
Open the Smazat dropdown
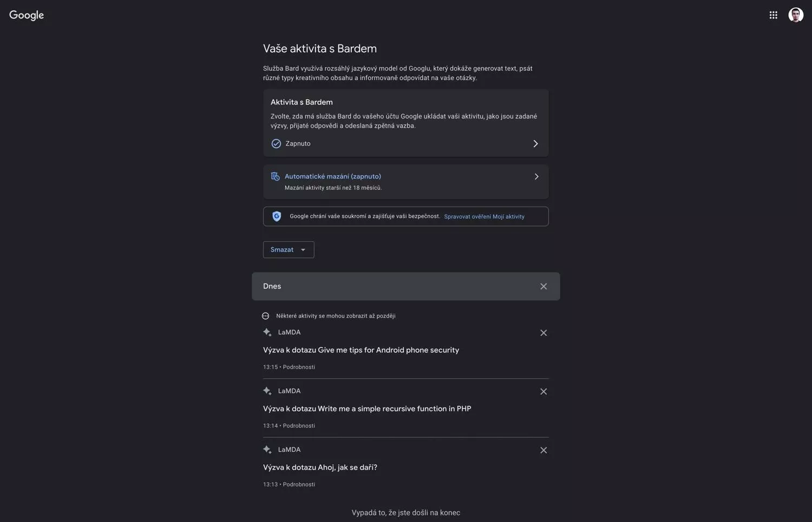(x=289, y=249)
